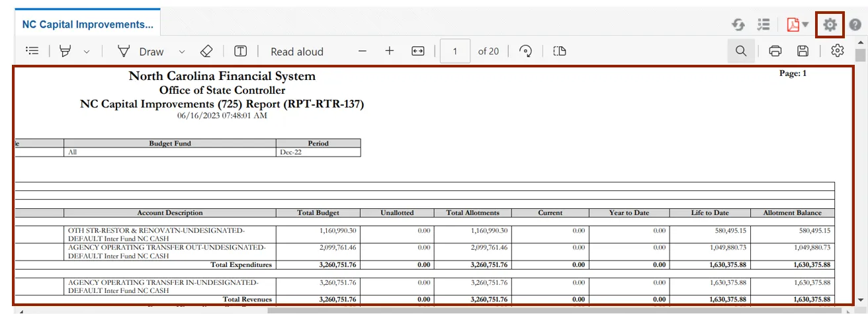Rotate the document page
Screen dimensions: 868x314
(x=526, y=51)
